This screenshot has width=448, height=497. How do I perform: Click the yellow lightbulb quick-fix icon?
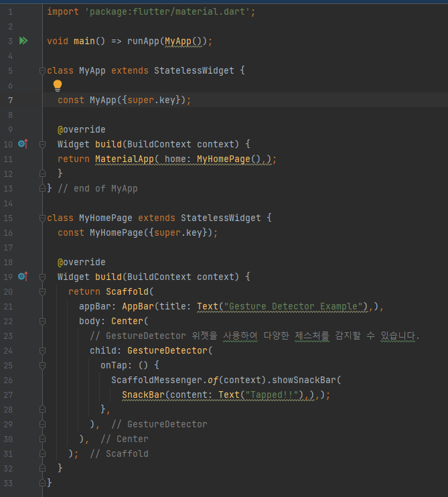click(58, 86)
